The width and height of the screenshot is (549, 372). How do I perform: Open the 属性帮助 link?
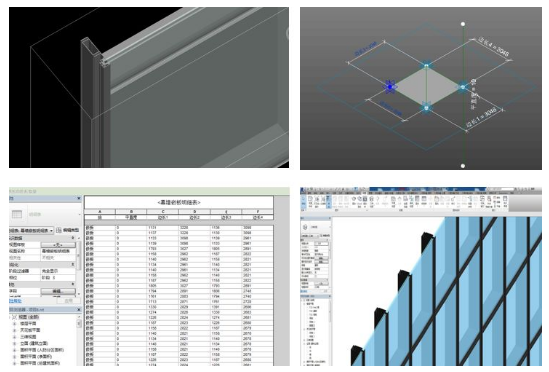click(x=15, y=301)
